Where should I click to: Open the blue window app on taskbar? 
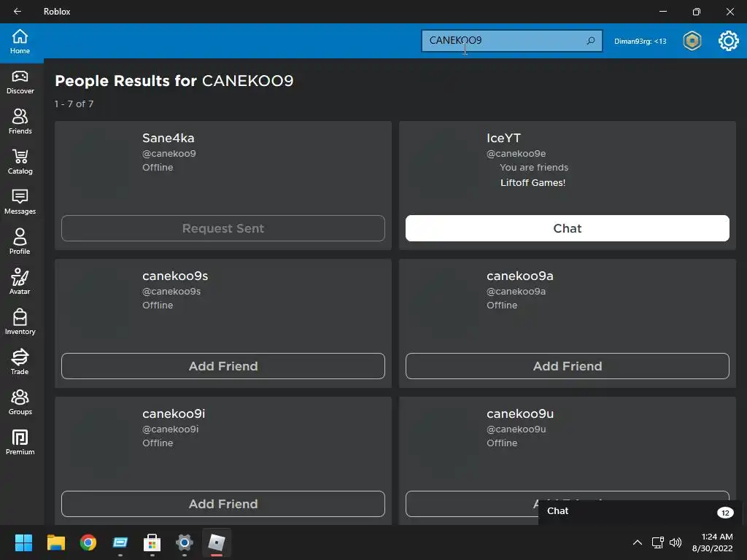[x=120, y=542]
